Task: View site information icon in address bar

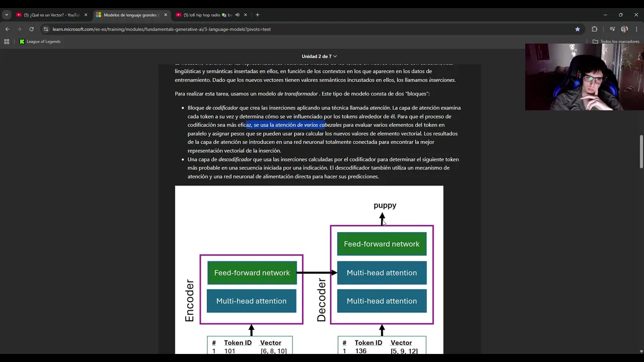Action: pyautogui.click(x=46, y=29)
